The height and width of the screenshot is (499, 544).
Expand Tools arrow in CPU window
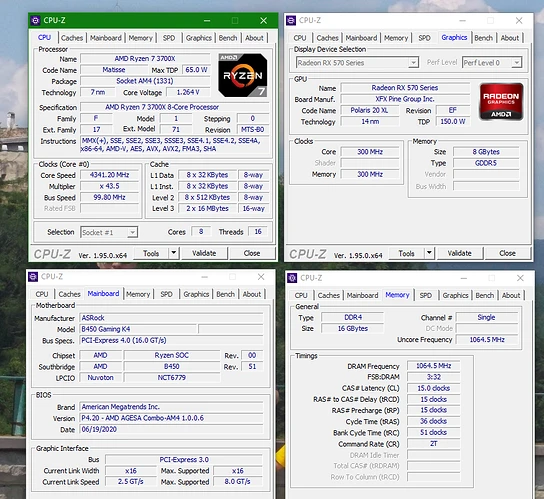(x=174, y=253)
